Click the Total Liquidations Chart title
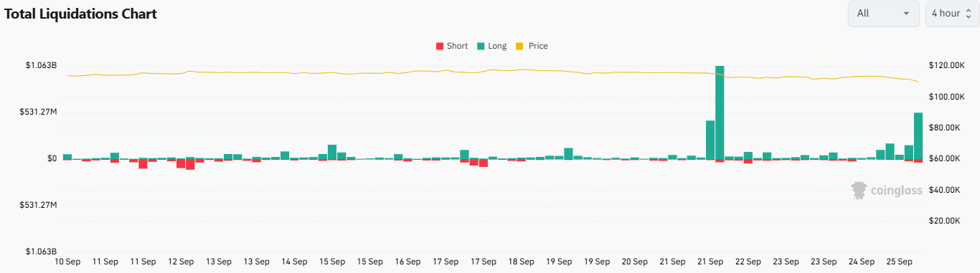This screenshot has width=980, height=273. pos(81,14)
